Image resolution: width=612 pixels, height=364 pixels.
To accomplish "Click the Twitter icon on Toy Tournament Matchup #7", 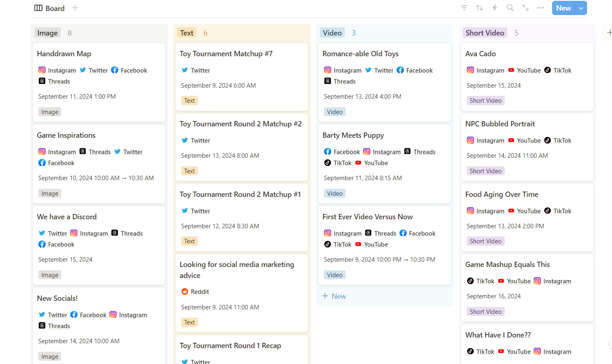I will (185, 70).
